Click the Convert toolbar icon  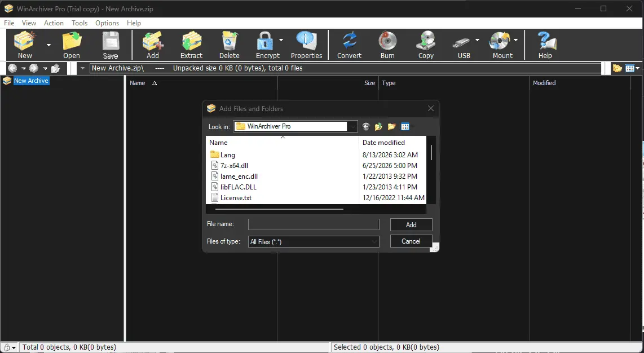(x=349, y=45)
